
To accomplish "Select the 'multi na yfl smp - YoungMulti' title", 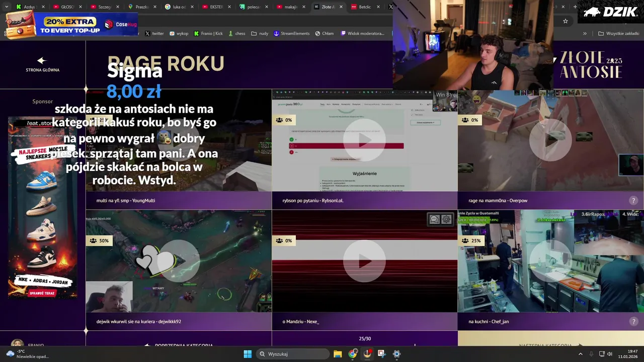I will tap(126, 201).
